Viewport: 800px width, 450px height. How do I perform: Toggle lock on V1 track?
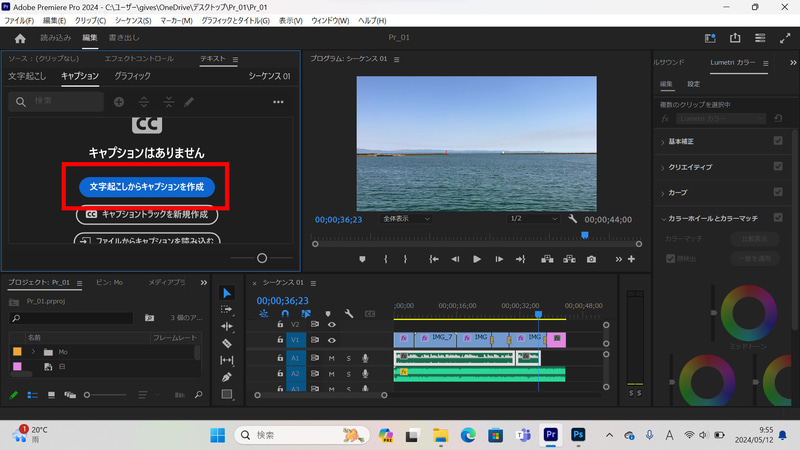(x=280, y=340)
